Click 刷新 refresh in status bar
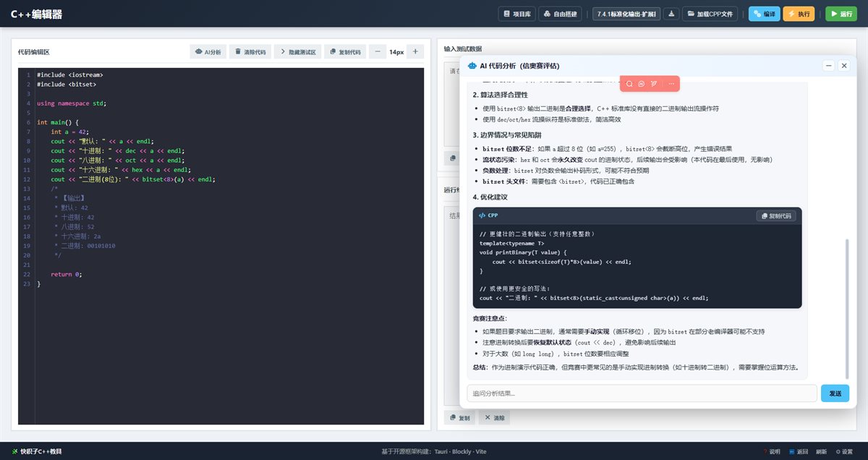868x460 pixels. (821, 451)
